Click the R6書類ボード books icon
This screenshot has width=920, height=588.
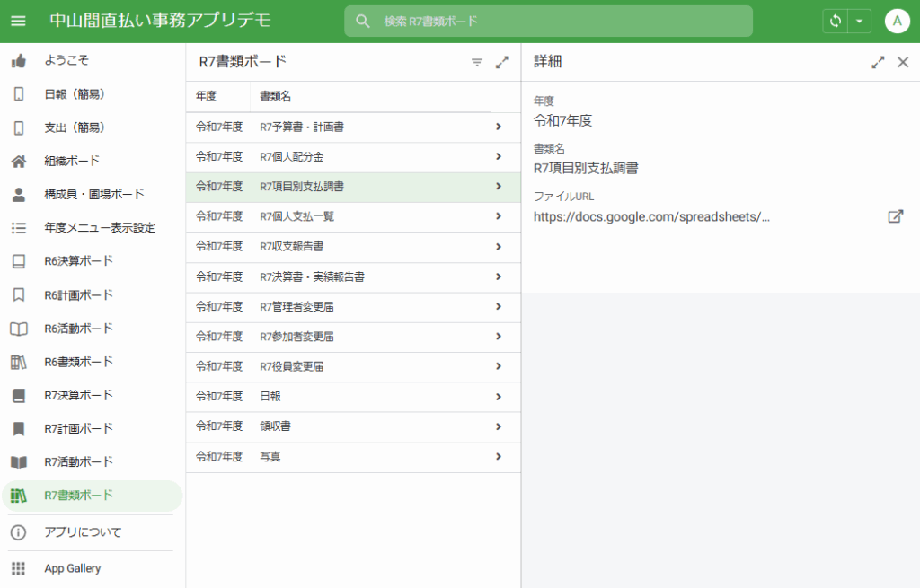[x=19, y=363]
